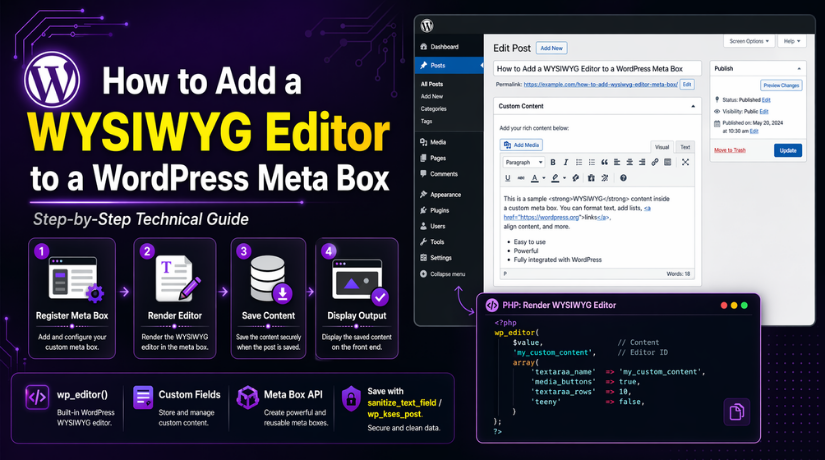Align text left in the editor
This screenshot has width=825, height=460.
(617, 162)
